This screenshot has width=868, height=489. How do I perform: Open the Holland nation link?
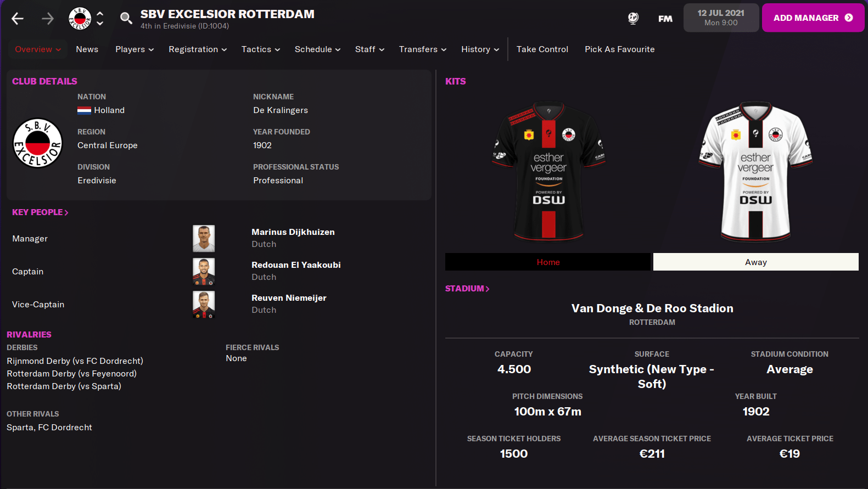pos(109,110)
